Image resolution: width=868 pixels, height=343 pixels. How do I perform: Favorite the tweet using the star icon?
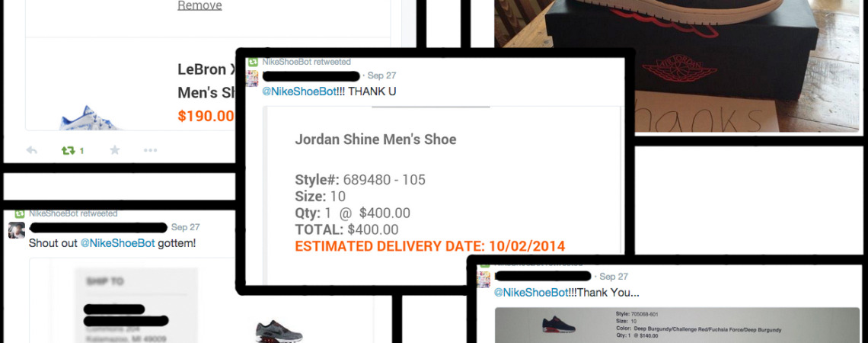point(114,150)
